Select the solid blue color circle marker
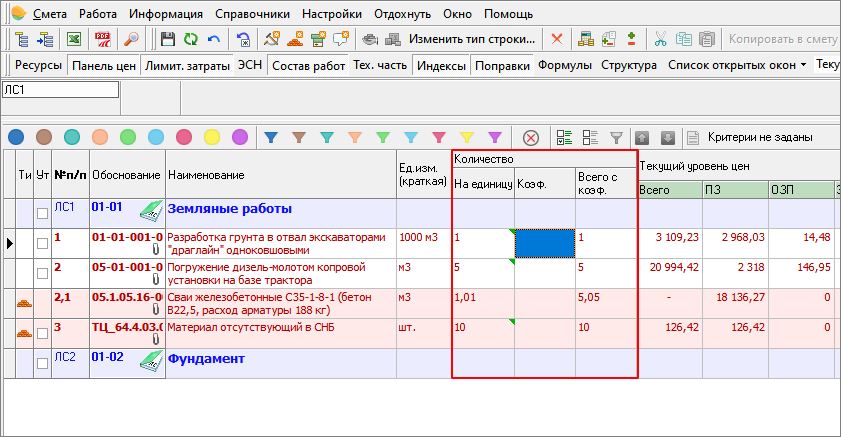The image size is (841, 437). click(x=15, y=137)
